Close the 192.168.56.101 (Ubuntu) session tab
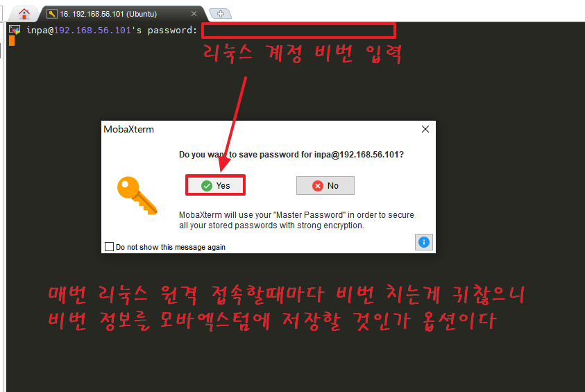This screenshot has height=392, width=585. coord(194,14)
